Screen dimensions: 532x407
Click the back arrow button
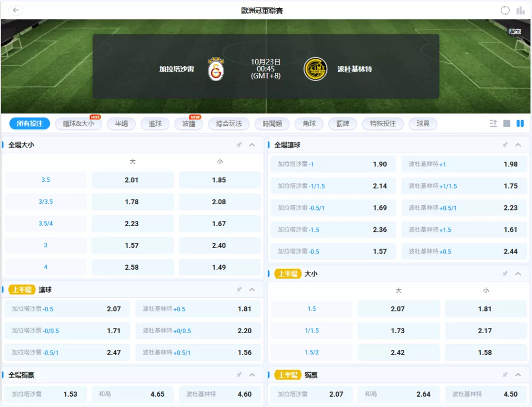16,10
